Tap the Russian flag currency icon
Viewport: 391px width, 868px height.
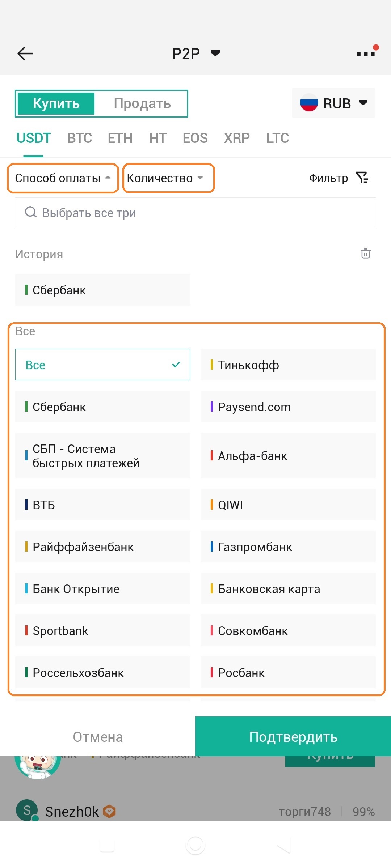[x=309, y=103]
